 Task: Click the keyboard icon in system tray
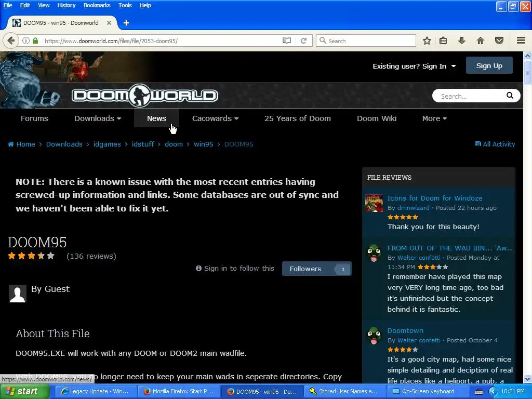point(478,392)
